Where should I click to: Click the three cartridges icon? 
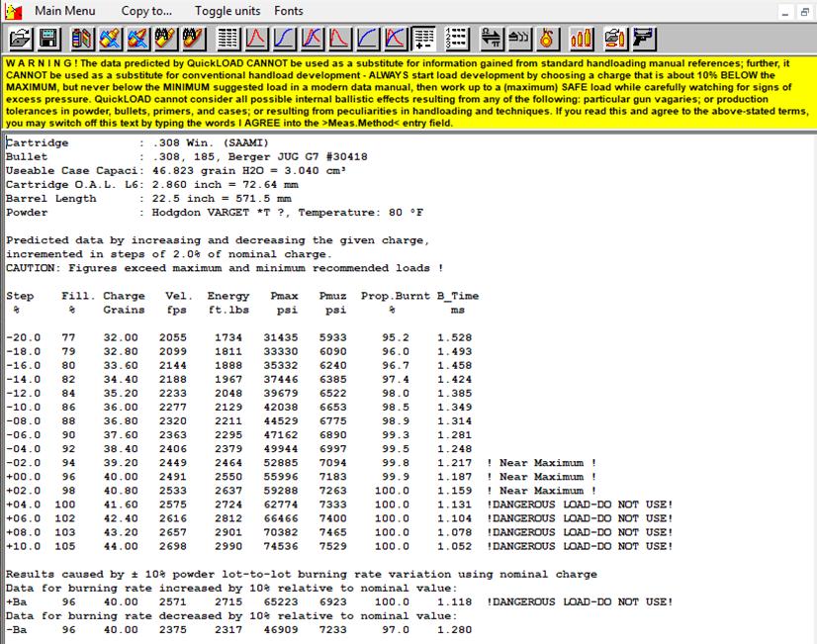click(582, 39)
